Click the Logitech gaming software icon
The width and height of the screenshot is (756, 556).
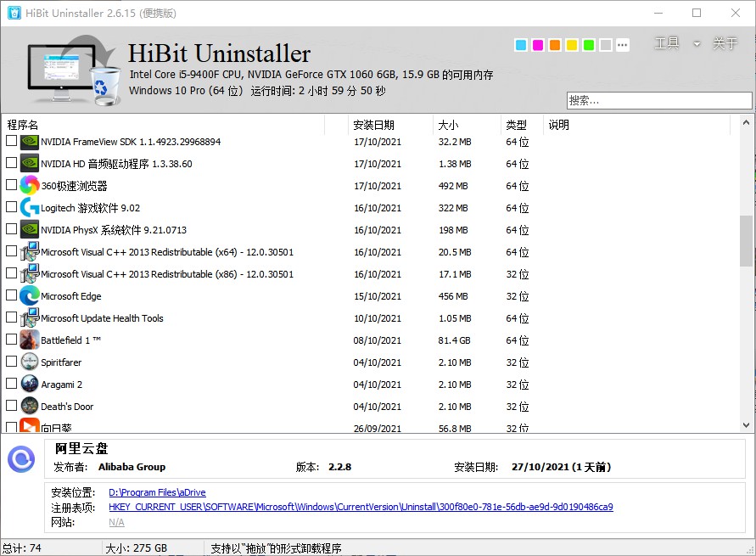[x=30, y=208]
